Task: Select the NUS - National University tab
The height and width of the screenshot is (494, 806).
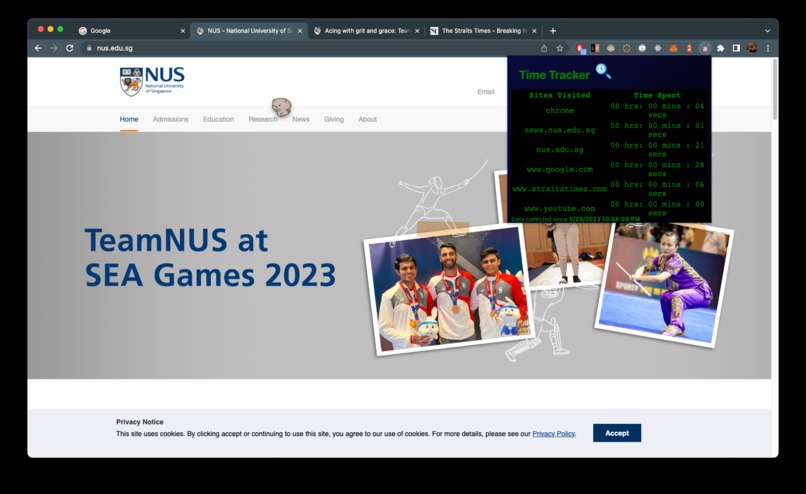Action: [248, 31]
